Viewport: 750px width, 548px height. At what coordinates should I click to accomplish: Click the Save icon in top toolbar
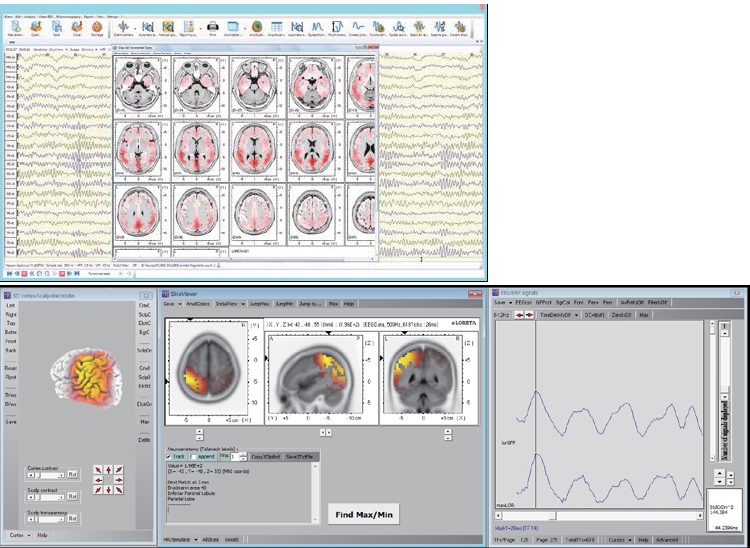click(x=58, y=29)
